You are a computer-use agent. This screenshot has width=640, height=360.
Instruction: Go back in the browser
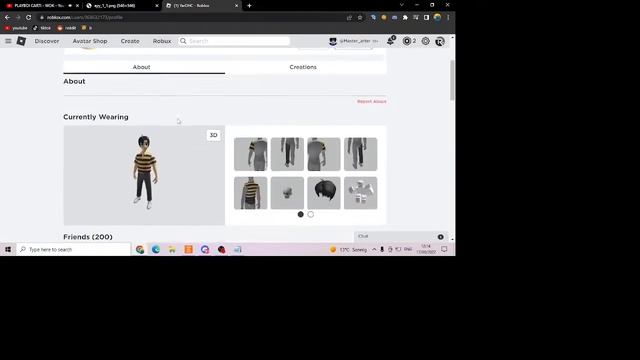(7, 18)
